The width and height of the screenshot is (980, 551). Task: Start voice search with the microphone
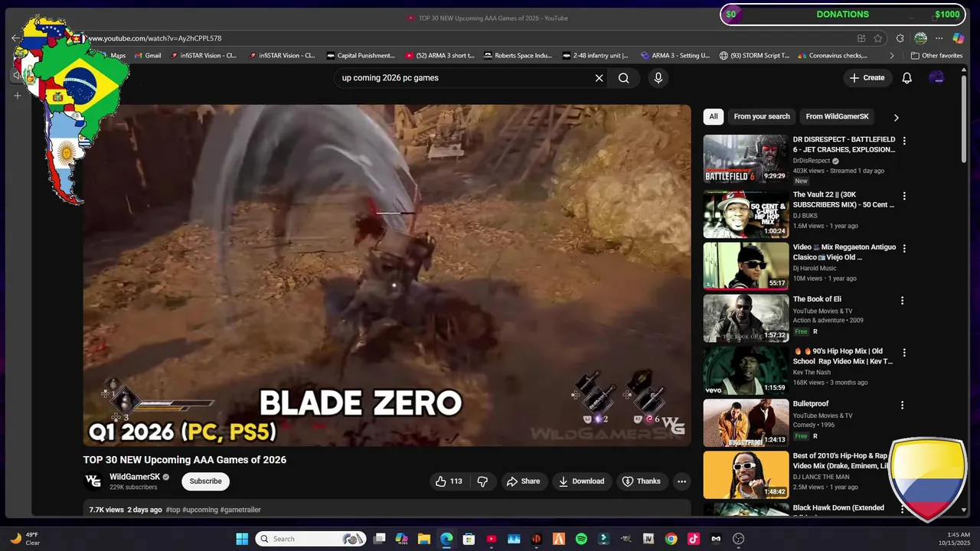pos(658,78)
